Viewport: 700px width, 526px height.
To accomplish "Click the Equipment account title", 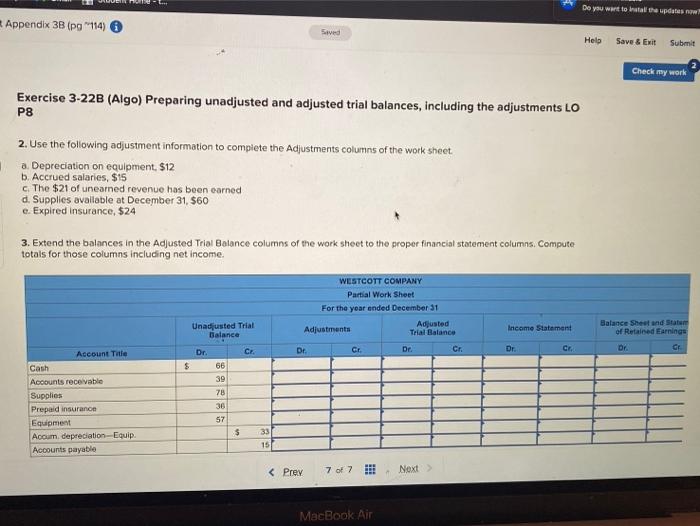I will point(51,422).
